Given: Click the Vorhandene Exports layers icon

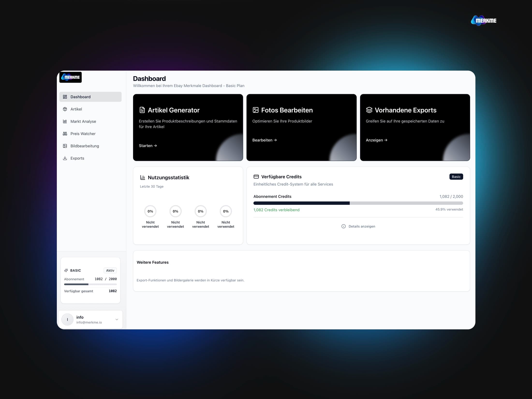Looking at the screenshot, I should coord(369,110).
